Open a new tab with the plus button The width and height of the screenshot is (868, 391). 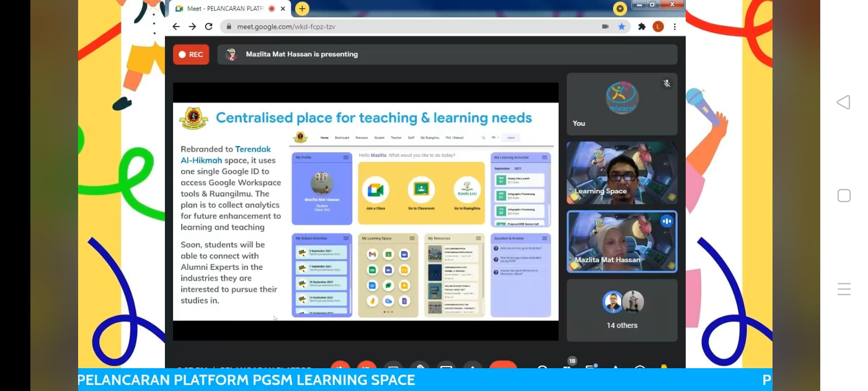tap(302, 8)
